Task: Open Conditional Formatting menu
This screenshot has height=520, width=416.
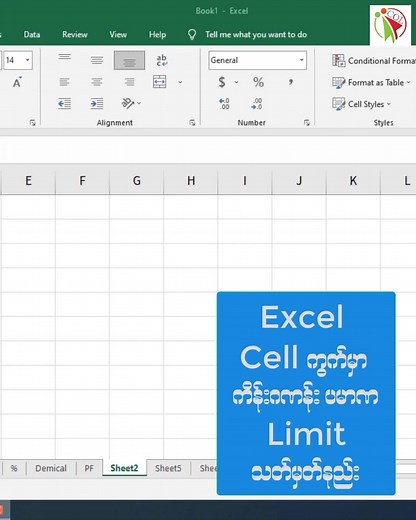Action: [374, 61]
